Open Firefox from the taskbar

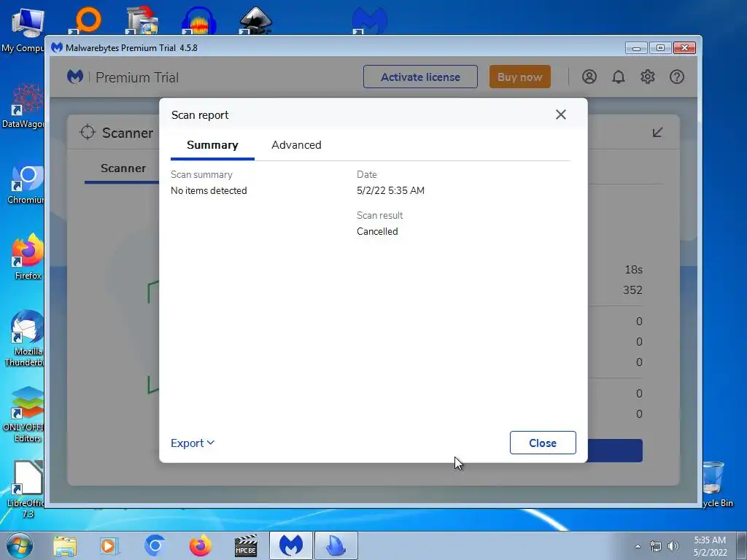(200, 545)
